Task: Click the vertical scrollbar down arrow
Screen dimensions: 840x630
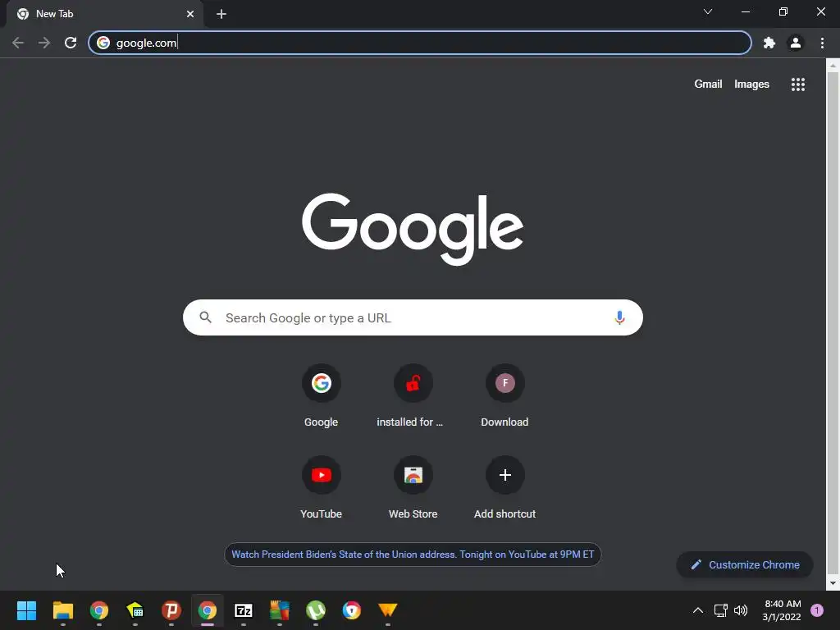Action: [833, 583]
